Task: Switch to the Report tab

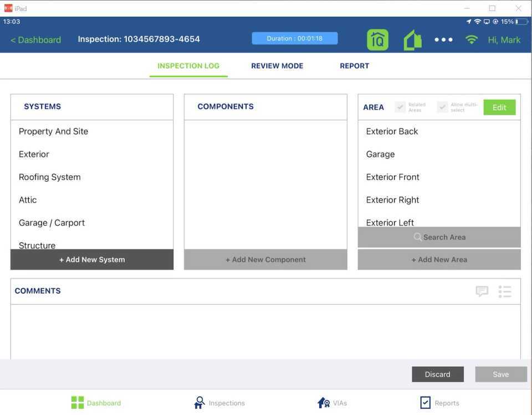Action: pos(354,65)
